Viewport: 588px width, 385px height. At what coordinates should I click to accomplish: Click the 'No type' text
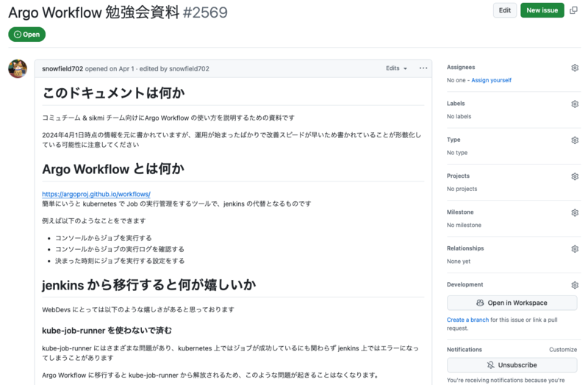pyautogui.click(x=457, y=153)
